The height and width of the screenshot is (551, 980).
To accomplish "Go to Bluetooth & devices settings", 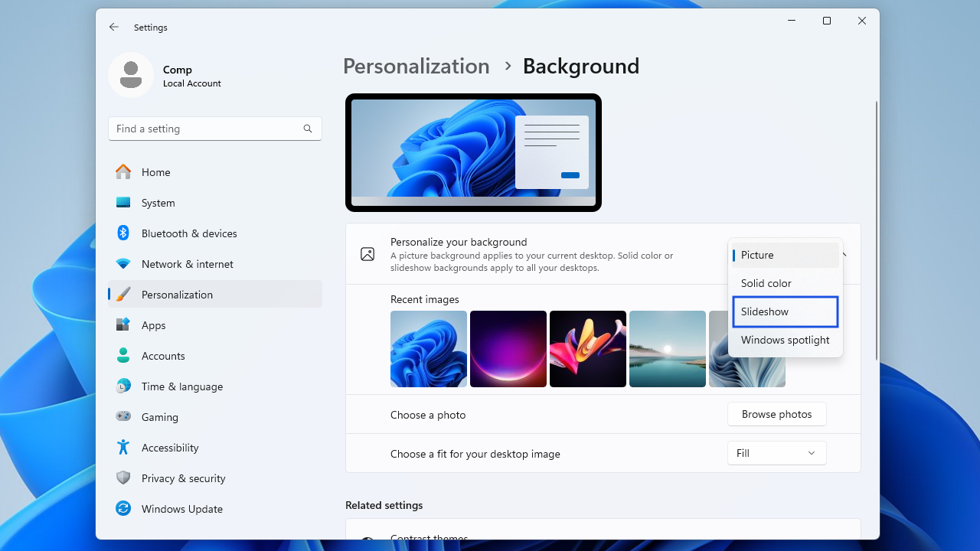I will [215, 233].
